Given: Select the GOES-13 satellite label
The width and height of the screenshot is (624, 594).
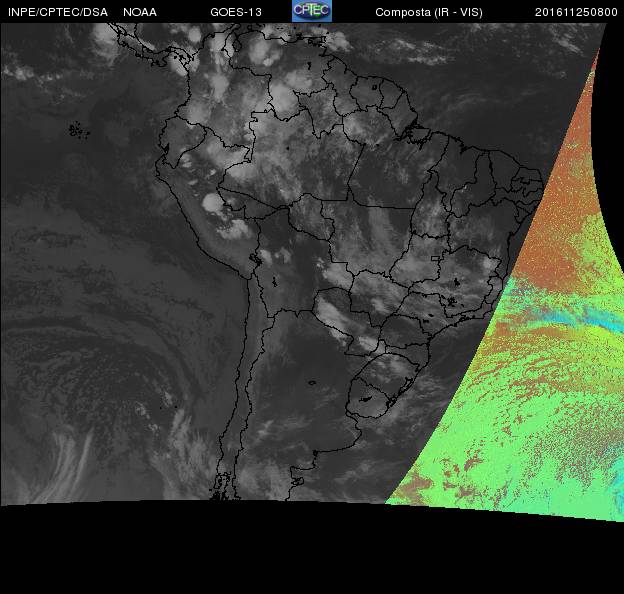Looking at the screenshot, I should tap(236, 12).
